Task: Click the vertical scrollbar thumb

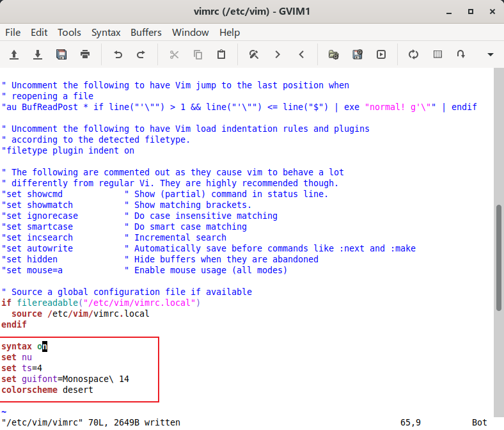Action: point(498,257)
